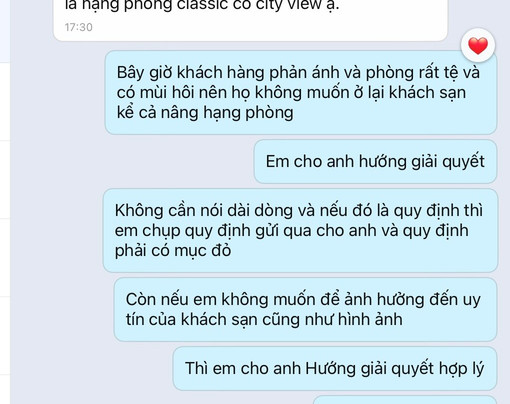Click the received message about classic city view

click(x=250, y=18)
